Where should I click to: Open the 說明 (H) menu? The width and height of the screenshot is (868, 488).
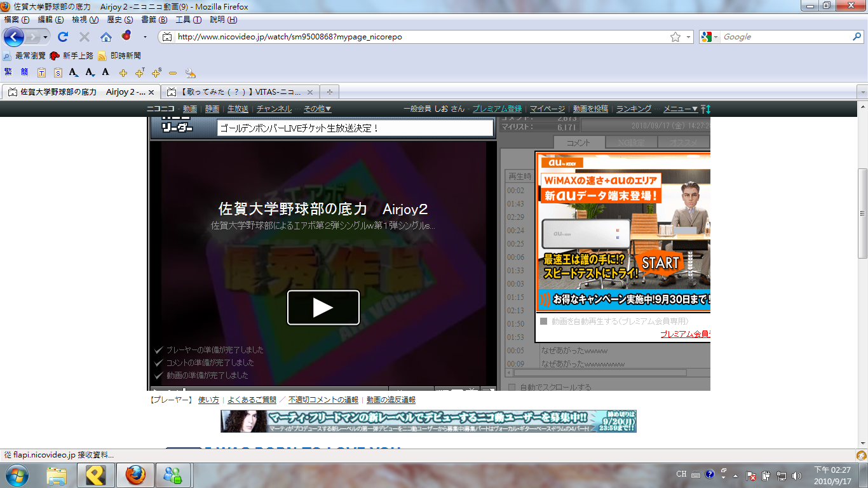tap(223, 20)
